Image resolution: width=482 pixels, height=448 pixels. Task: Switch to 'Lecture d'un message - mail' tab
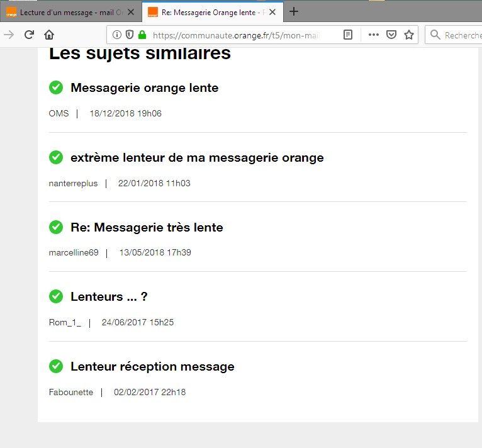tap(70, 13)
